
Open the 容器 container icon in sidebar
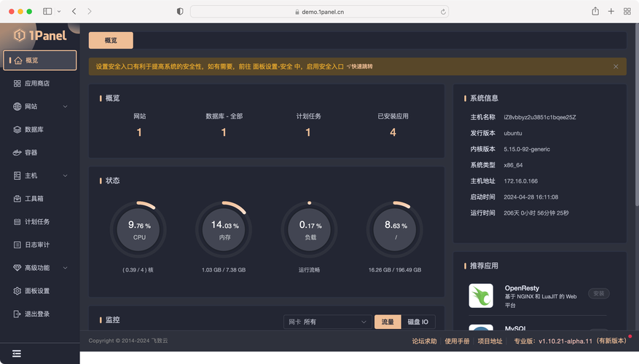click(17, 153)
